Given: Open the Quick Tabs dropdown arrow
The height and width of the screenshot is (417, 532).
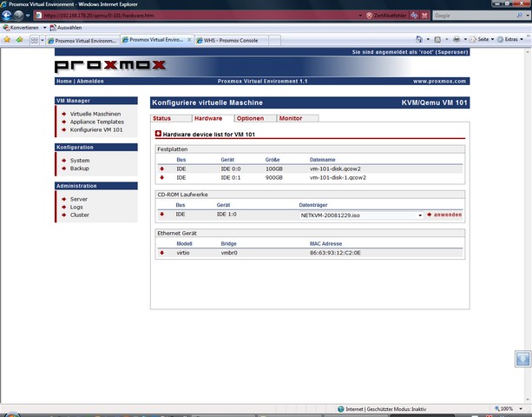Looking at the screenshot, I should [x=43, y=41].
